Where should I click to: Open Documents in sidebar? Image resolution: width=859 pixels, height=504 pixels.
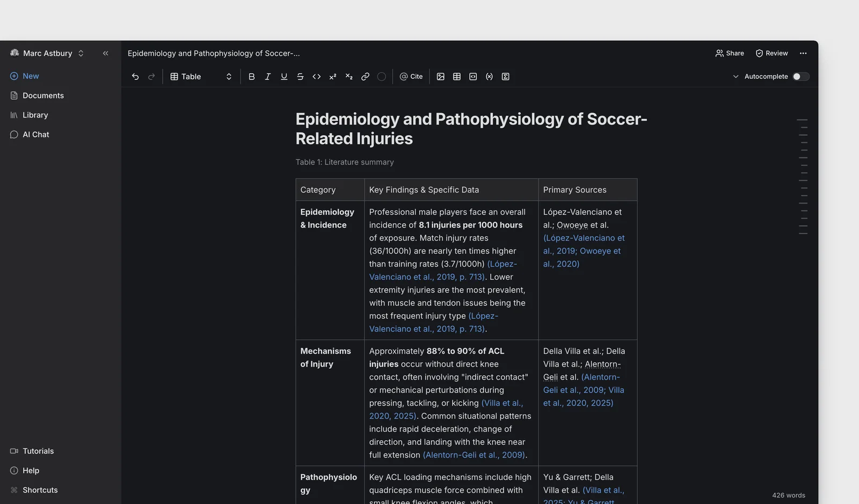[37, 96]
